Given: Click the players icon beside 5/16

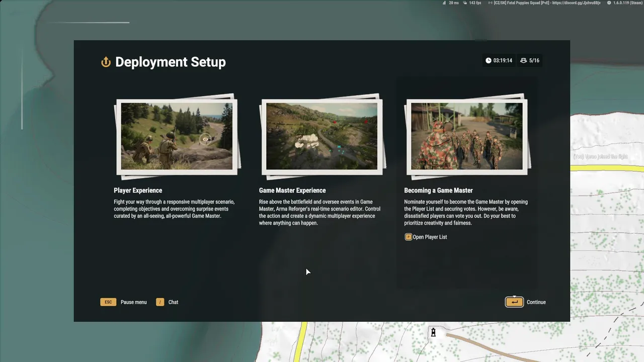Looking at the screenshot, I should [x=523, y=60].
